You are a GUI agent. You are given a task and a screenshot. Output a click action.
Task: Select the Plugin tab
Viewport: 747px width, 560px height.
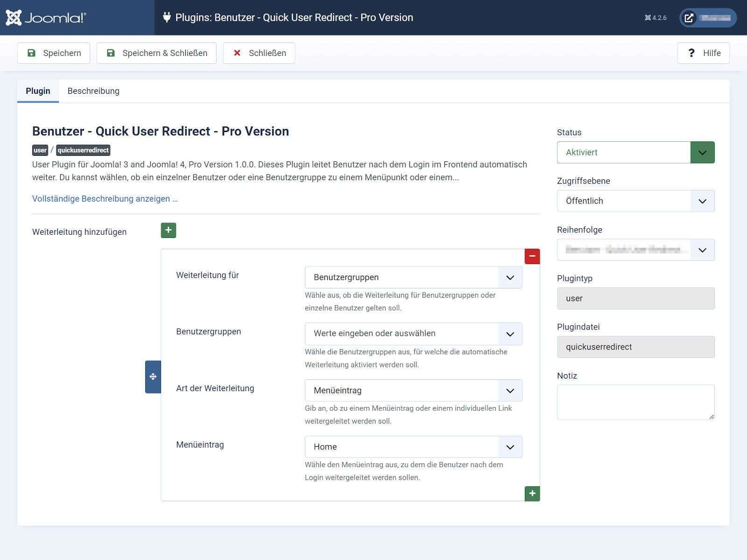click(38, 91)
